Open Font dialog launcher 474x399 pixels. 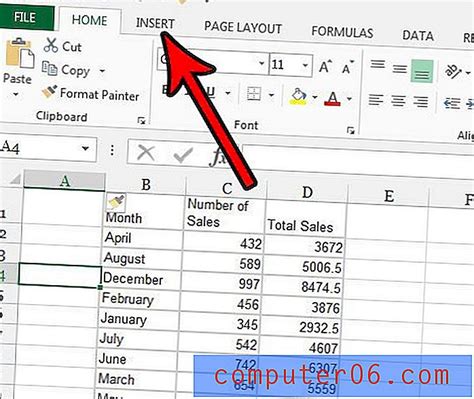[350, 130]
